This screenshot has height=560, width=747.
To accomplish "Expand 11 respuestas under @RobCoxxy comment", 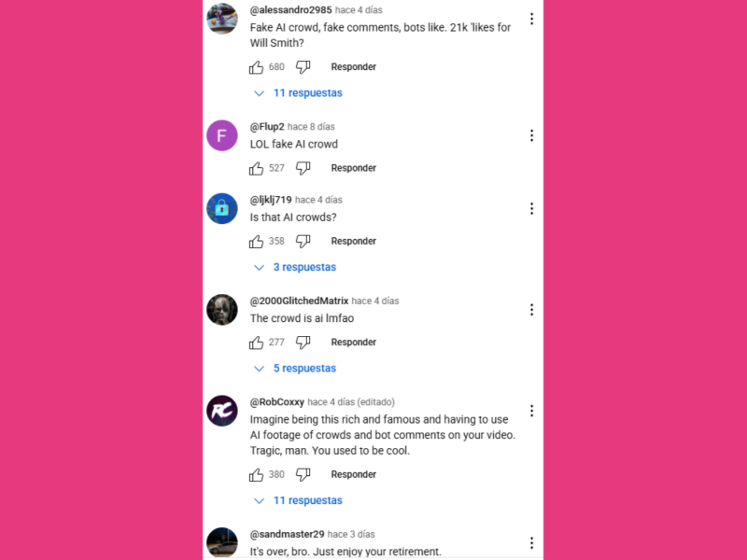I will click(299, 500).
